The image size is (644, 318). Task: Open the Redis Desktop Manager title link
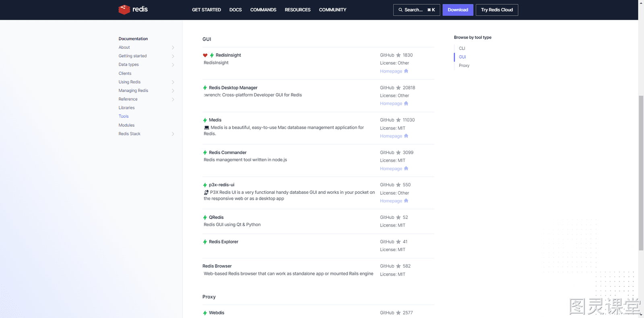(x=233, y=87)
